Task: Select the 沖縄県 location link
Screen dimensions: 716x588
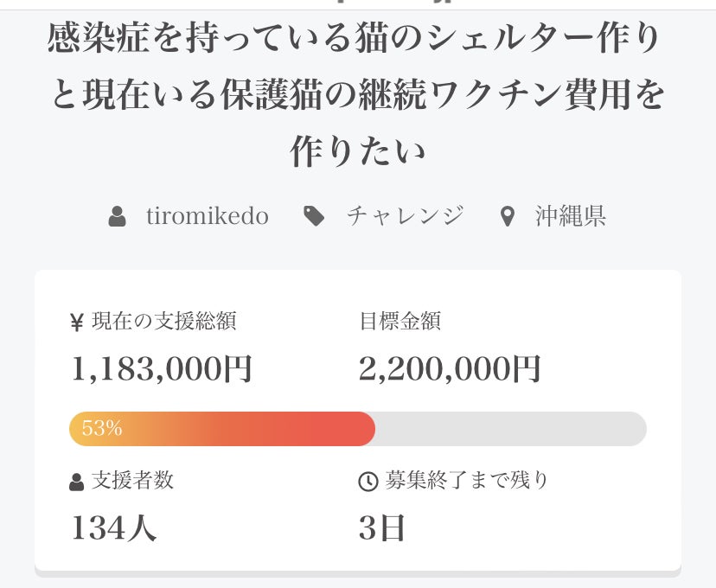Action: click(x=570, y=216)
